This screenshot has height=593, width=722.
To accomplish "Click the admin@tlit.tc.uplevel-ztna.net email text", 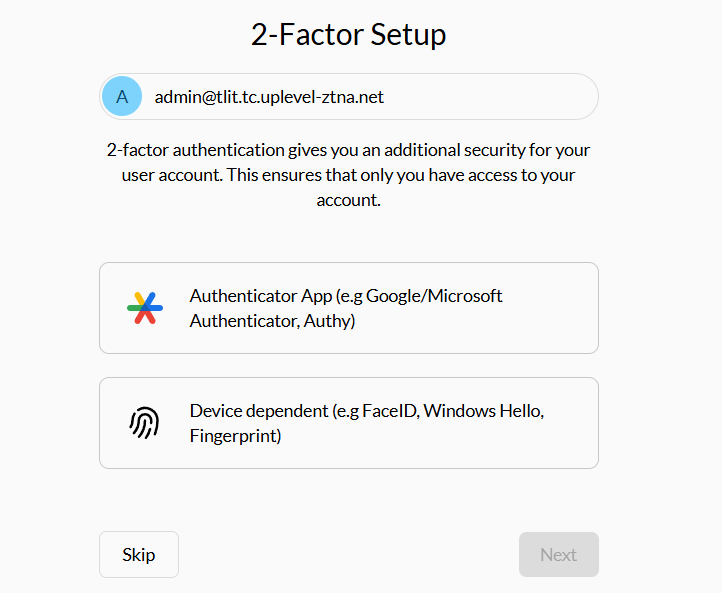I will (x=269, y=97).
